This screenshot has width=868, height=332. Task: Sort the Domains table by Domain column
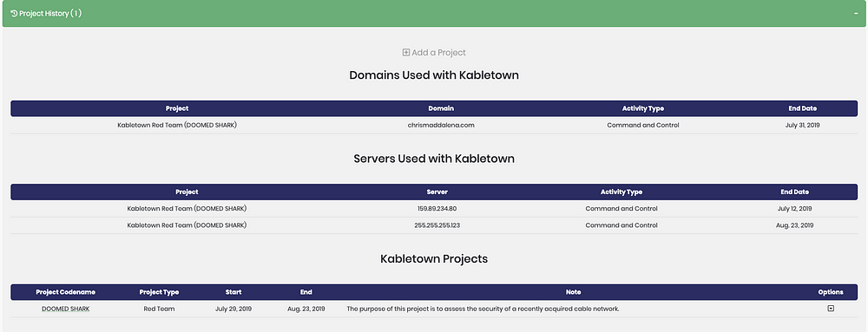click(x=441, y=108)
